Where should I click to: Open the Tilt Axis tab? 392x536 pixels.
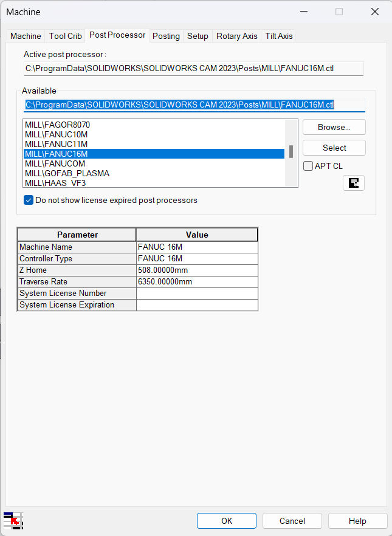pyautogui.click(x=279, y=36)
